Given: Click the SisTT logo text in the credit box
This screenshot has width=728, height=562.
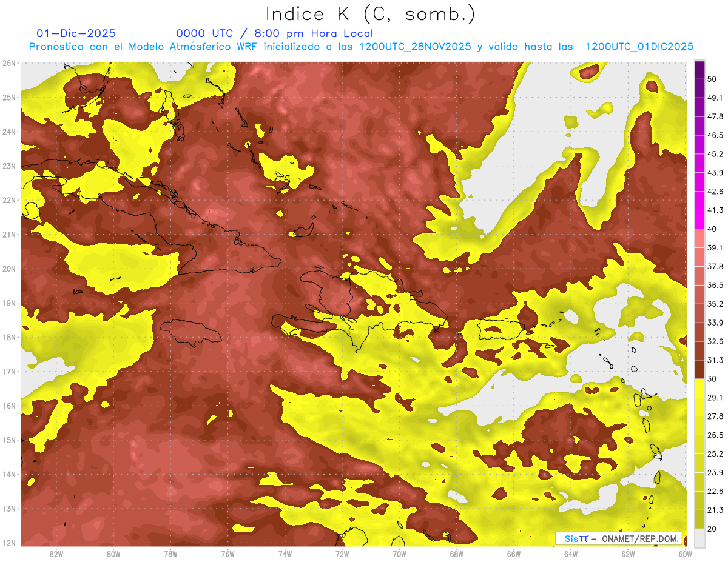Looking at the screenshot, I should 576,538.
